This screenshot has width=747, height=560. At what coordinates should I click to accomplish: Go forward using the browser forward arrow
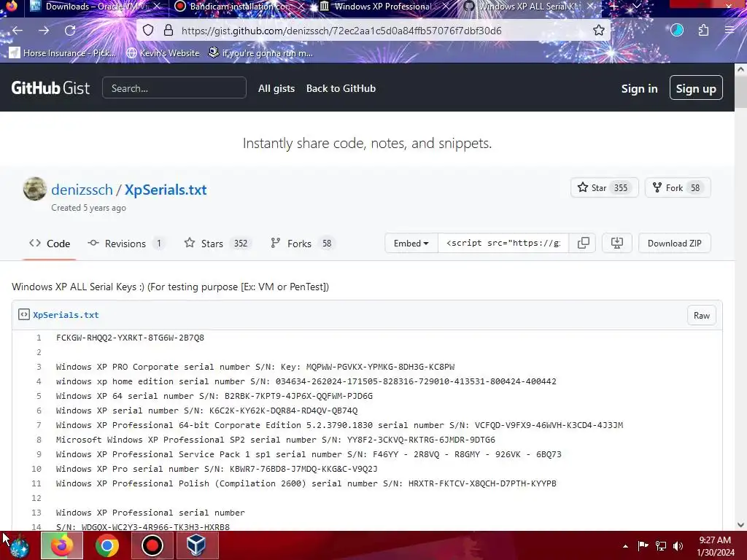(x=44, y=31)
